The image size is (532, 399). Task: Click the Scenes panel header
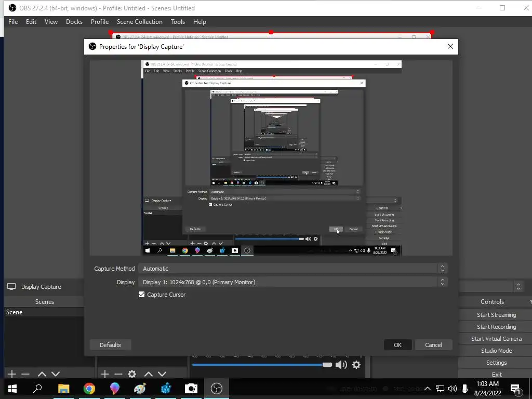point(45,302)
